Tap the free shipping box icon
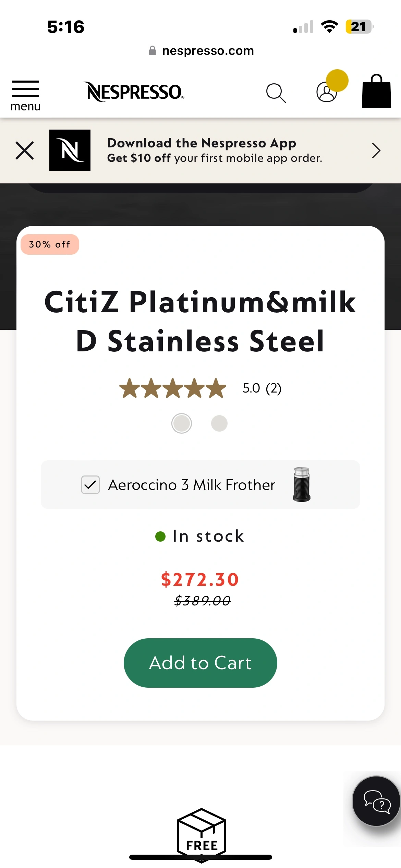 pos(202,834)
